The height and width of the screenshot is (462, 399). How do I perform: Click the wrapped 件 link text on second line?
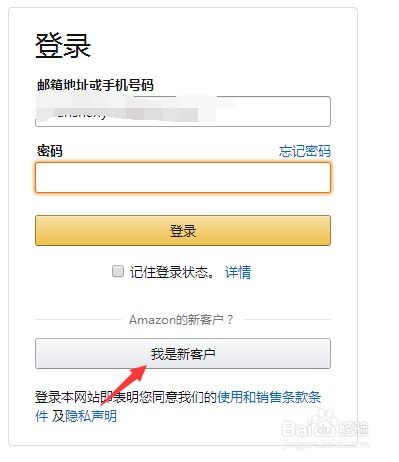click(42, 416)
